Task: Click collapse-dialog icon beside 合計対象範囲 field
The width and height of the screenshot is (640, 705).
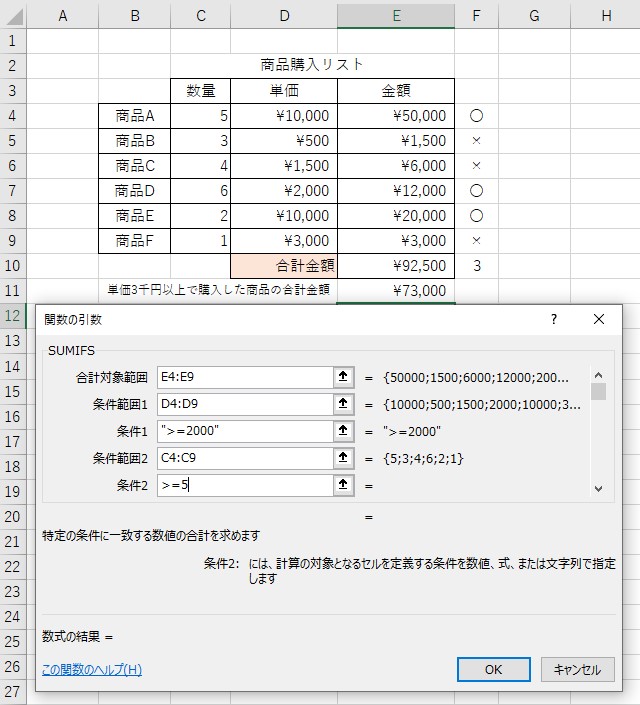Action: pyautogui.click(x=344, y=377)
